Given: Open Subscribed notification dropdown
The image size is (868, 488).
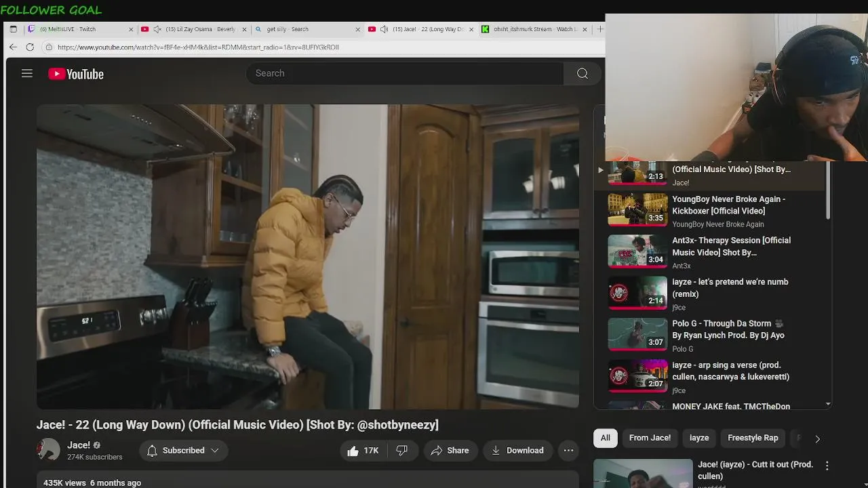Looking at the screenshot, I should click(x=184, y=450).
